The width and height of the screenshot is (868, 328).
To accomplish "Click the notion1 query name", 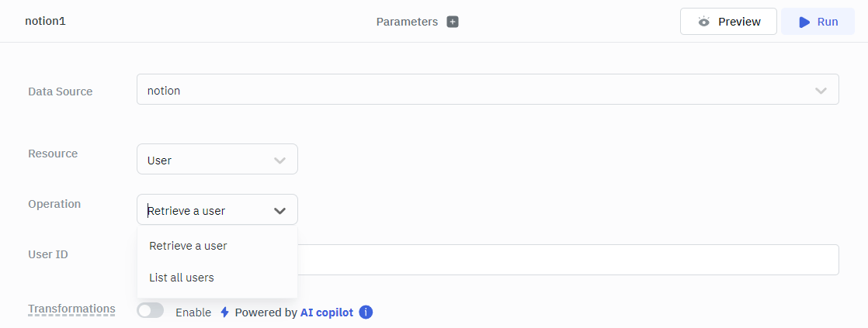I will click(45, 22).
